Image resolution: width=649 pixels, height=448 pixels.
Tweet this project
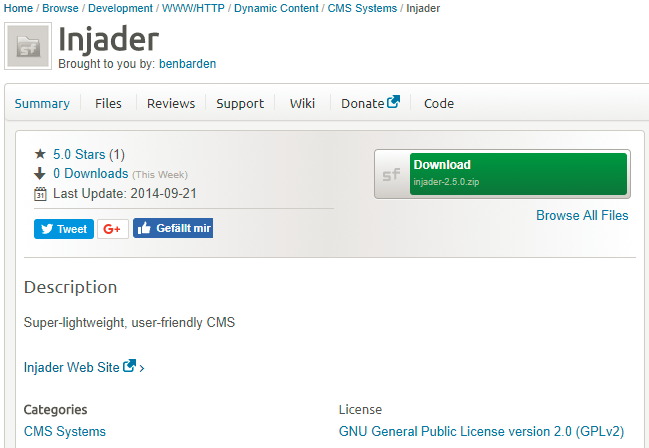coord(64,229)
